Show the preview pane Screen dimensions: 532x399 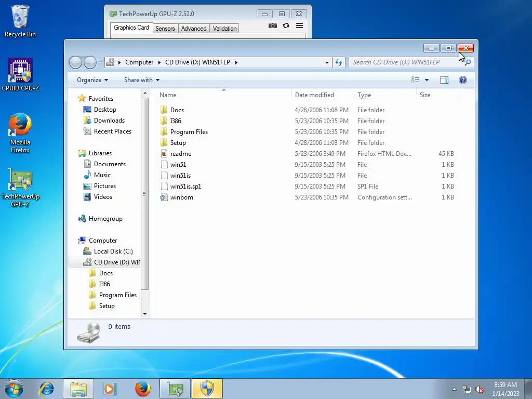(x=444, y=80)
